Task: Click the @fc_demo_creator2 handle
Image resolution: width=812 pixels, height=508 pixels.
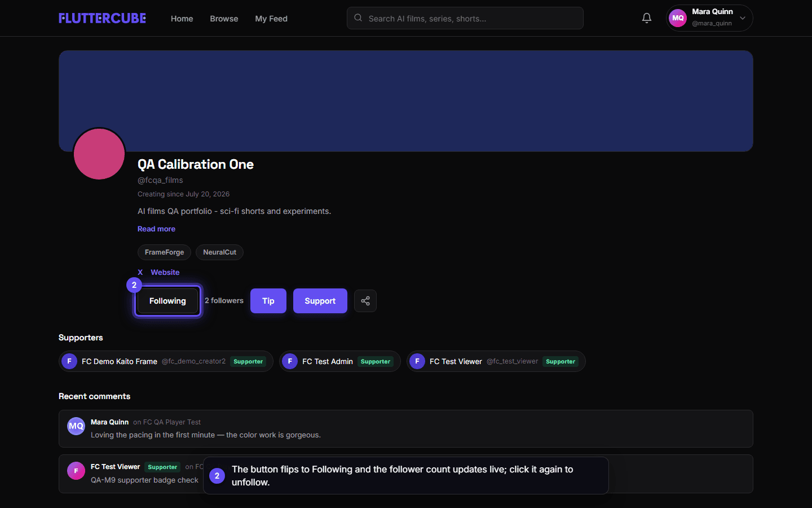Action: pyautogui.click(x=193, y=361)
